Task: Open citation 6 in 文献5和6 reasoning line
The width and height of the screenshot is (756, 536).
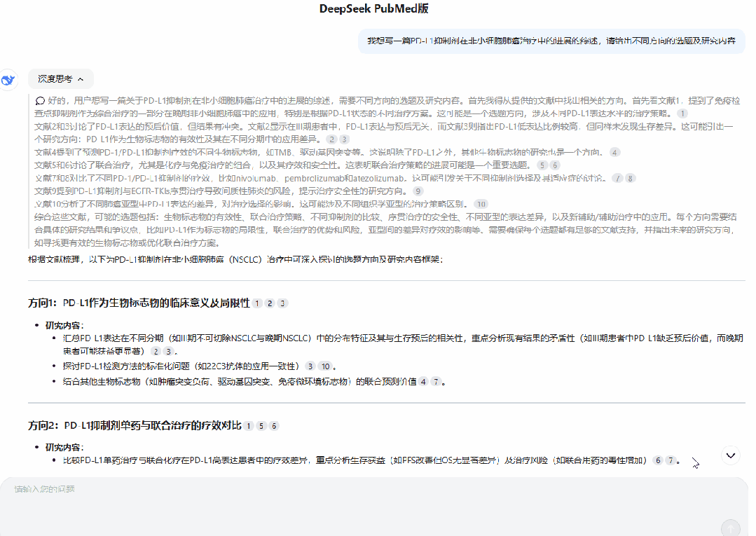Action: point(555,165)
